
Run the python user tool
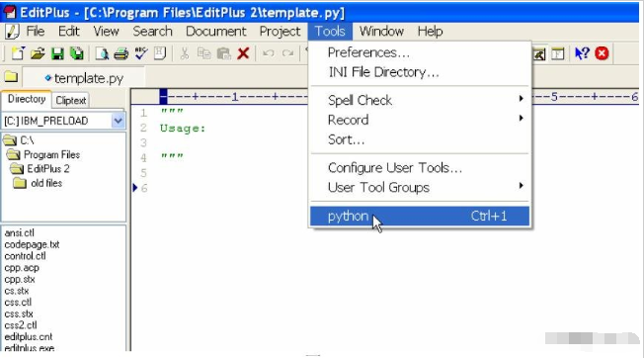(x=420, y=217)
